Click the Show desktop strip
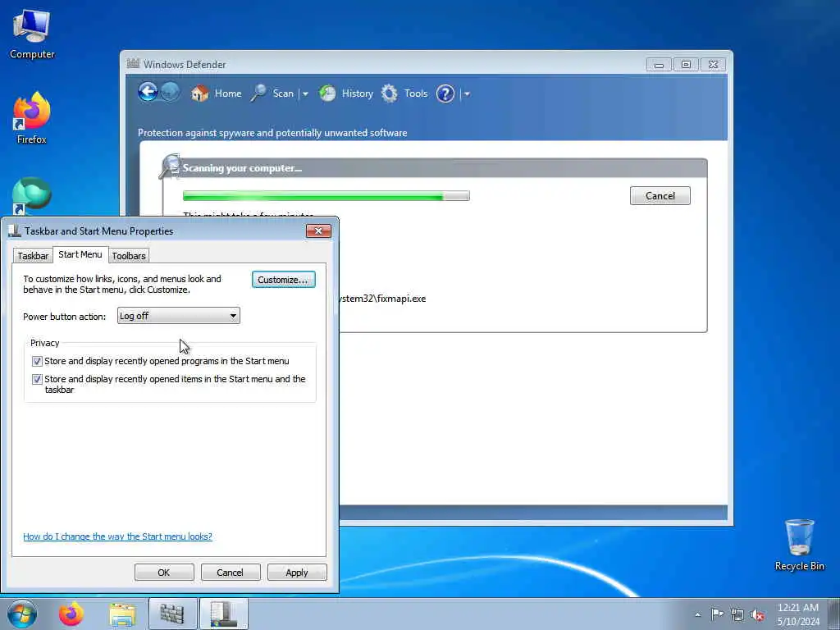This screenshot has width=840, height=630. tap(834, 614)
